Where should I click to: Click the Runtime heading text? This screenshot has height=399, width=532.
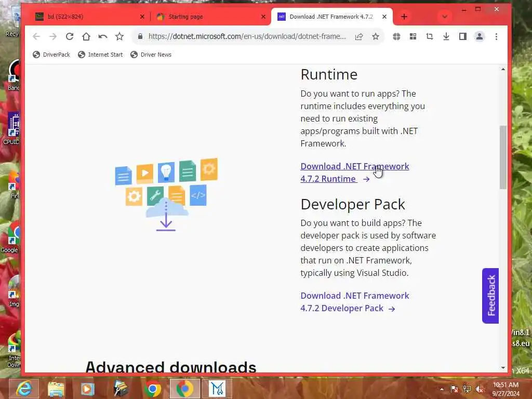tap(329, 75)
